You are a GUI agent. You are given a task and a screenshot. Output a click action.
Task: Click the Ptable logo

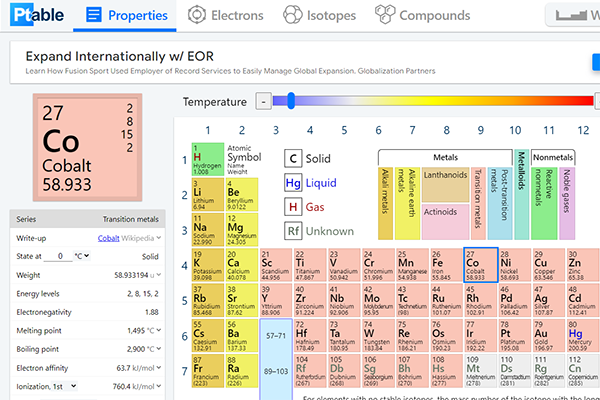coord(35,15)
